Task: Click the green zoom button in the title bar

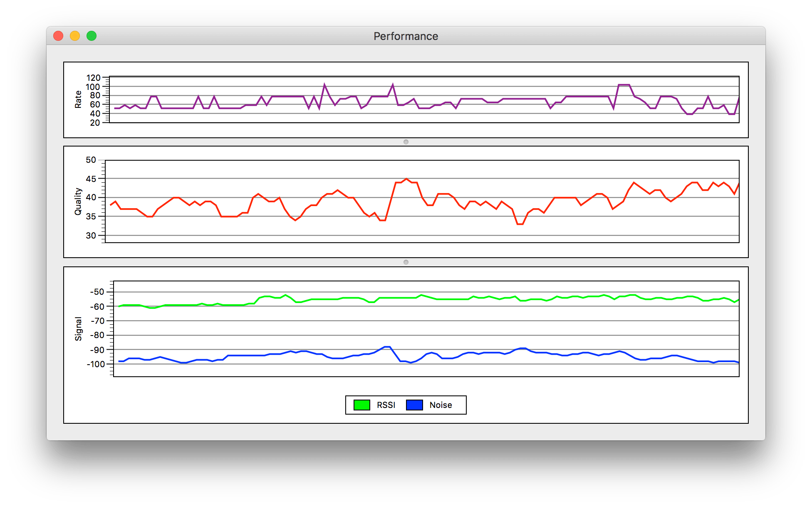Action: click(x=91, y=36)
